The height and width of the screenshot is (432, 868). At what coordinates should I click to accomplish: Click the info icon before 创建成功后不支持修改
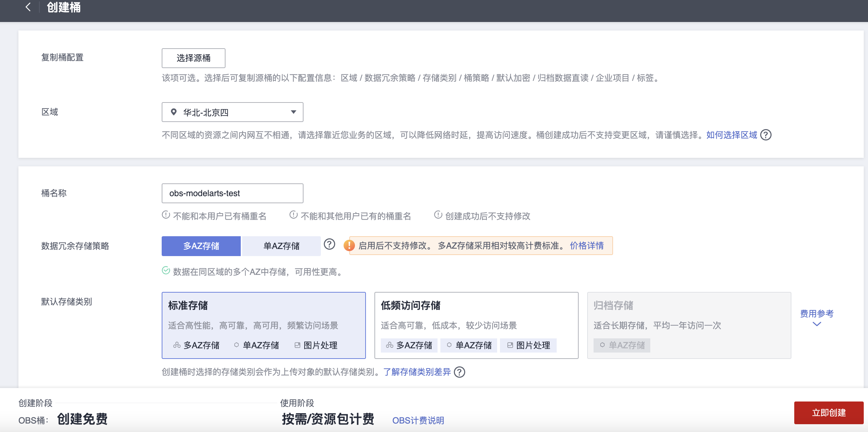click(438, 215)
